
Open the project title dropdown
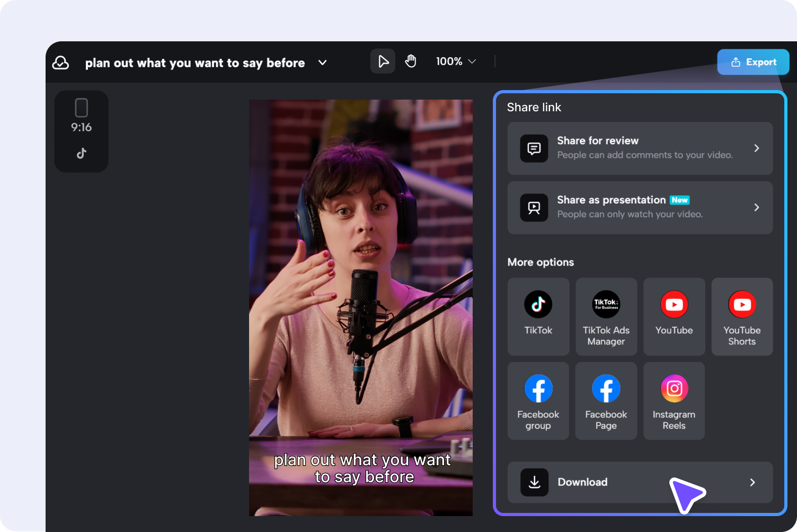pyautogui.click(x=322, y=63)
